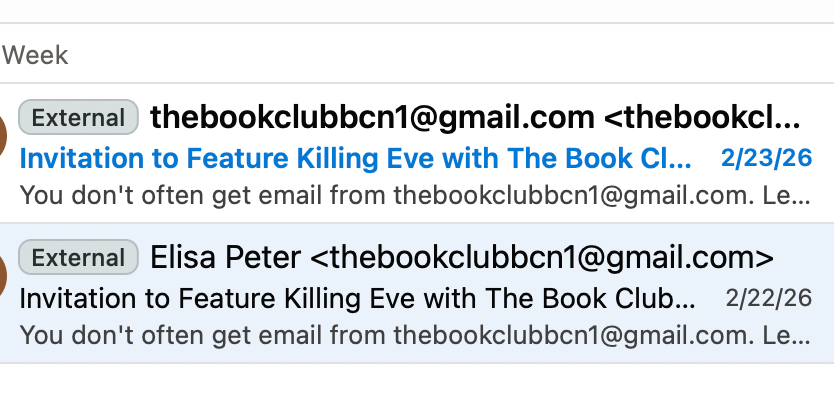Viewport: 834px width, 412px height.
Task: Open the unread blue Killing Eve invitation subject
Action: point(355,158)
